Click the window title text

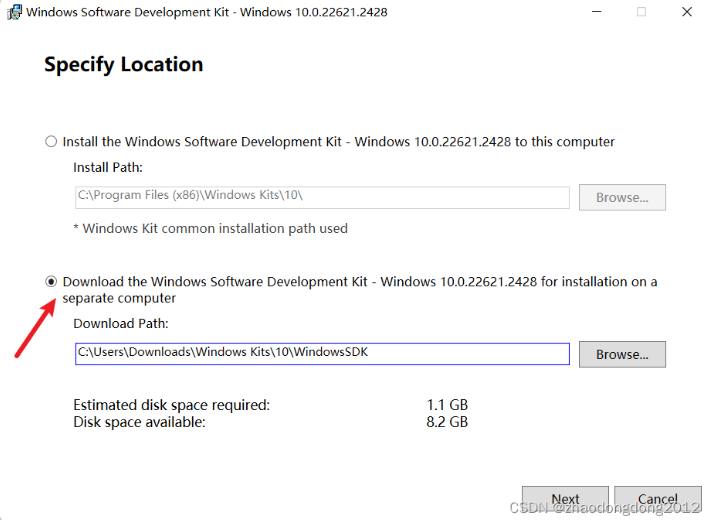[x=207, y=12]
